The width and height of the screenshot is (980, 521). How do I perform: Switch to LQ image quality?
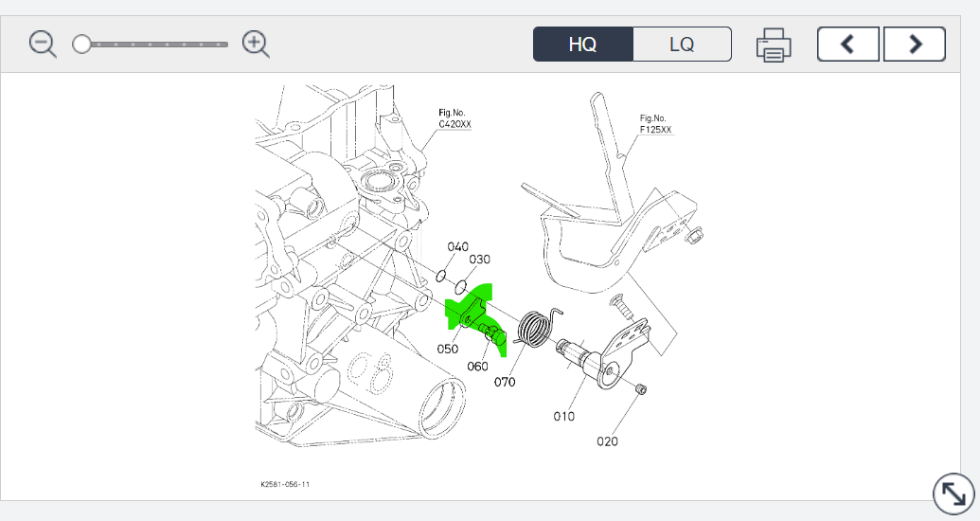point(682,45)
